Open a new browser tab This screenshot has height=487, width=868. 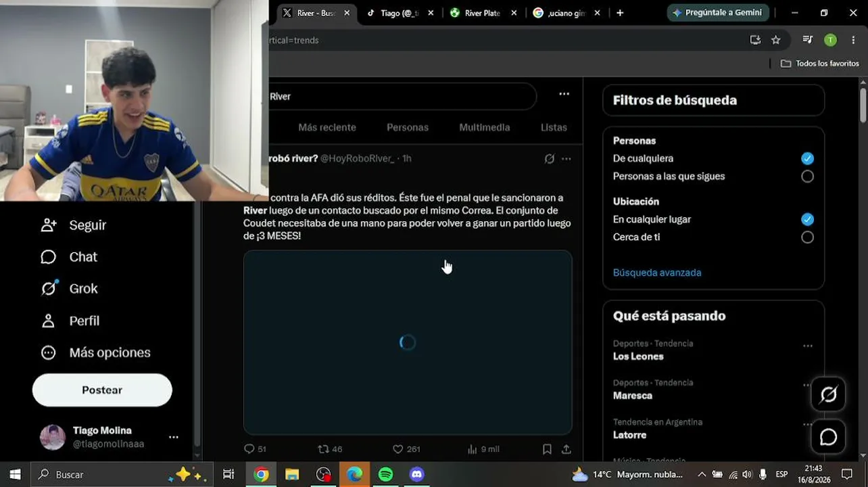[620, 13]
